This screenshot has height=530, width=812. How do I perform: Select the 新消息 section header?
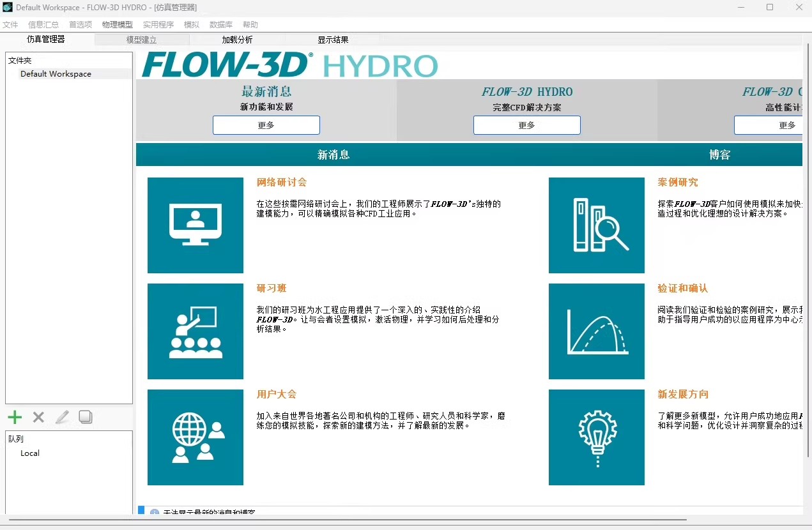click(x=333, y=155)
